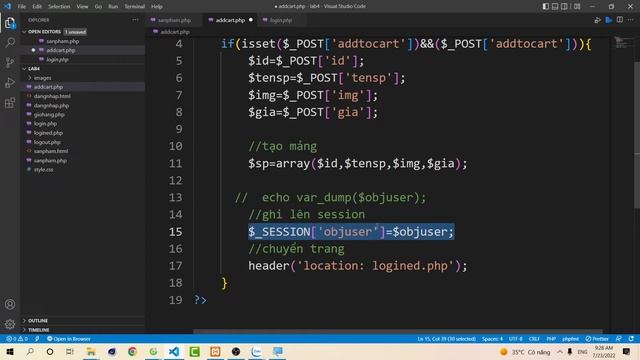The width and height of the screenshot is (640, 360).
Task: Click the Explorer panel more actions ellipsis
Action: [x=135, y=20]
